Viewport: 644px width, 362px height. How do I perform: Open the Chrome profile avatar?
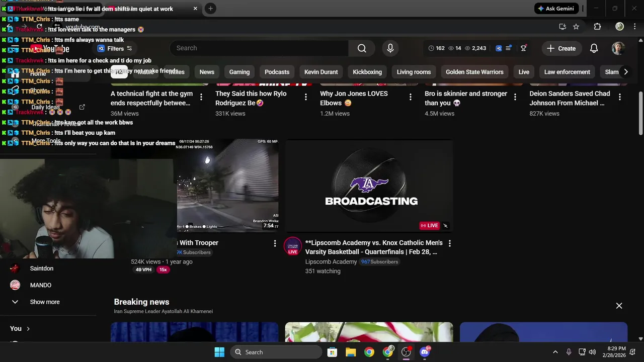[x=620, y=27]
